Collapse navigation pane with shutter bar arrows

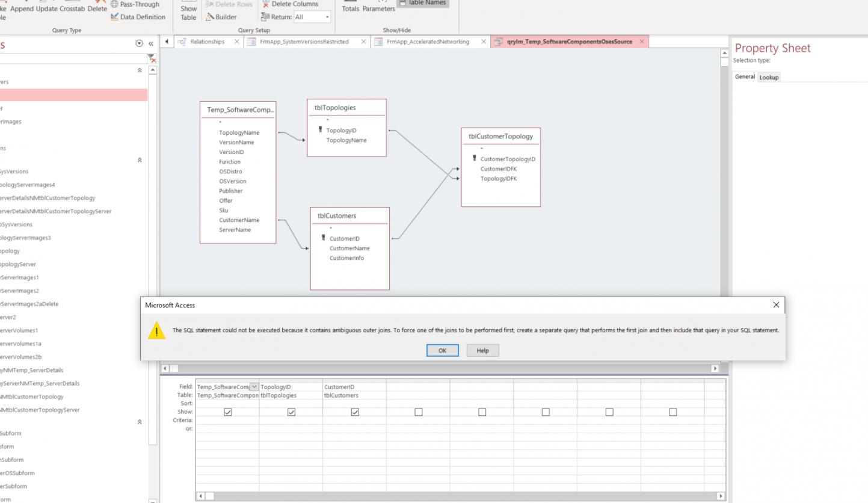151,43
